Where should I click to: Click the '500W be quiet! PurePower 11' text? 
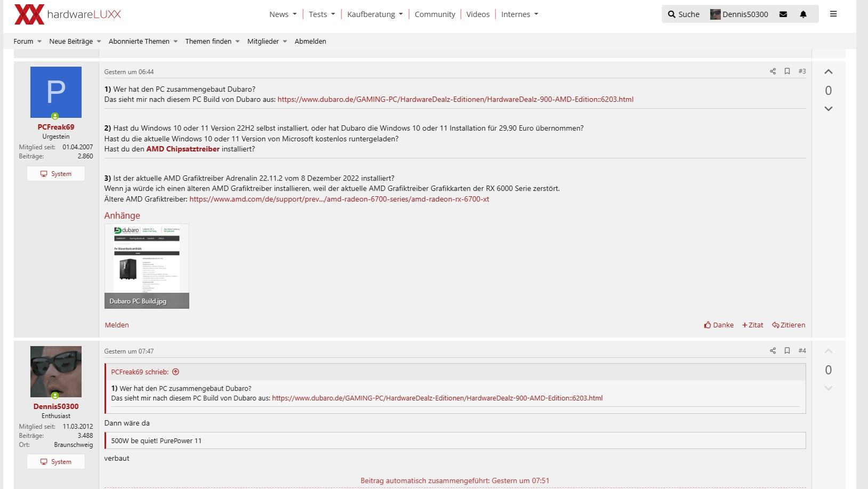pyautogui.click(x=156, y=440)
